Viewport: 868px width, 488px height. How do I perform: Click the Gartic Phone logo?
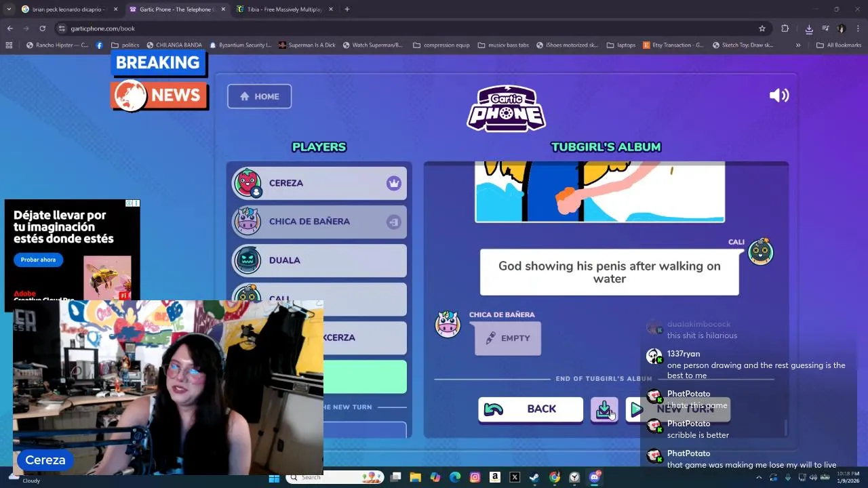pyautogui.click(x=507, y=108)
